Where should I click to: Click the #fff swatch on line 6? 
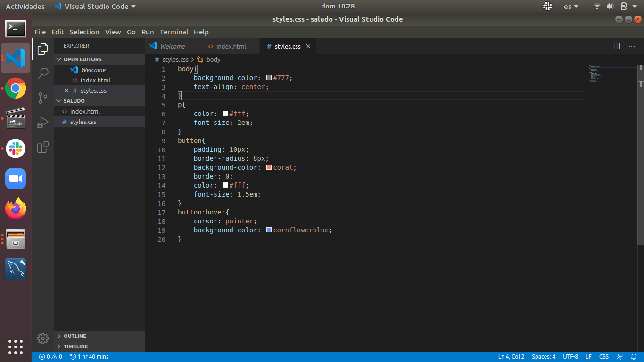coord(225,114)
